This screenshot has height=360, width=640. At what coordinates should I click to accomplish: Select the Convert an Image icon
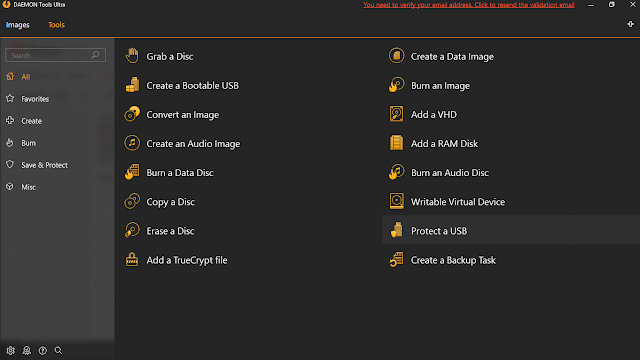[x=132, y=114]
